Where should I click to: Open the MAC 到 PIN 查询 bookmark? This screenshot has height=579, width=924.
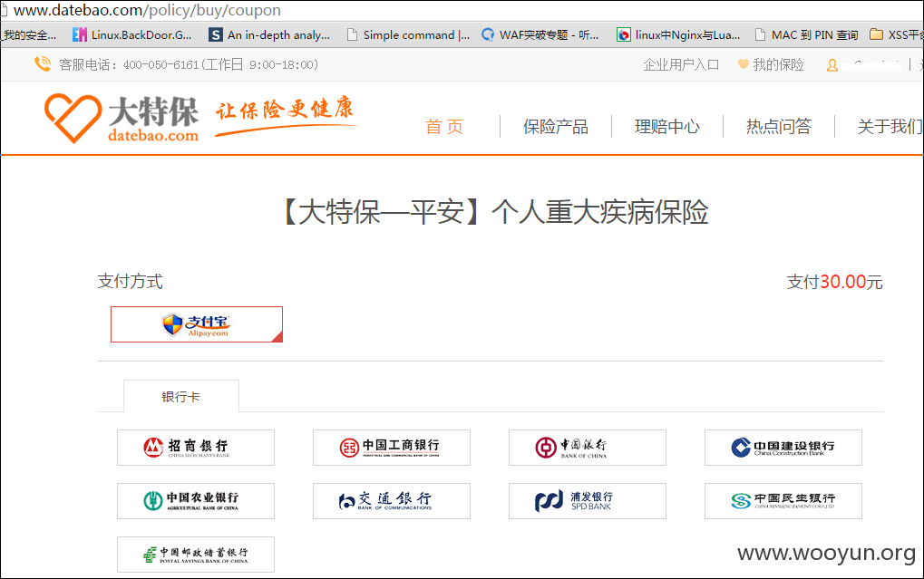pos(807,34)
